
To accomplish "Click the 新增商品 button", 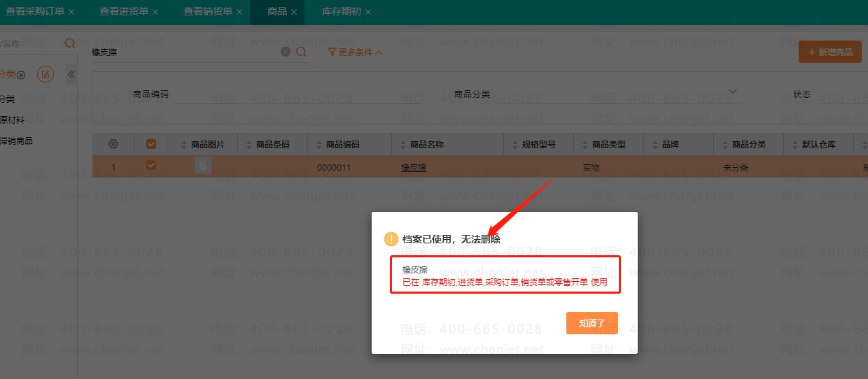I will pos(830,52).
